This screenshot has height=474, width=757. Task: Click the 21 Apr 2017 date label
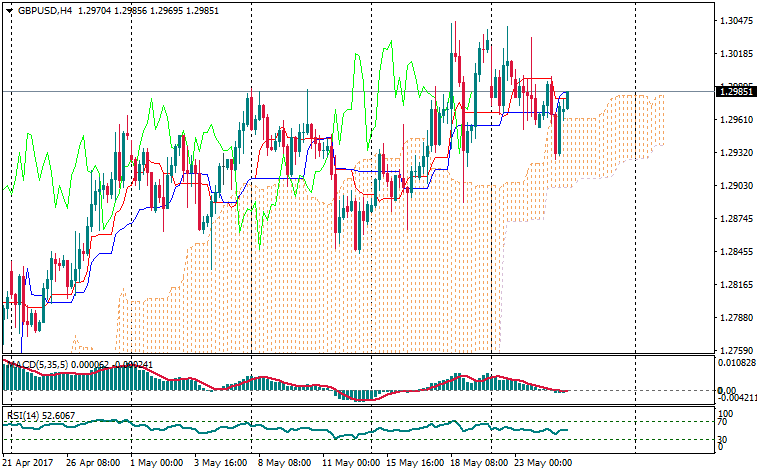pos(28,464)
